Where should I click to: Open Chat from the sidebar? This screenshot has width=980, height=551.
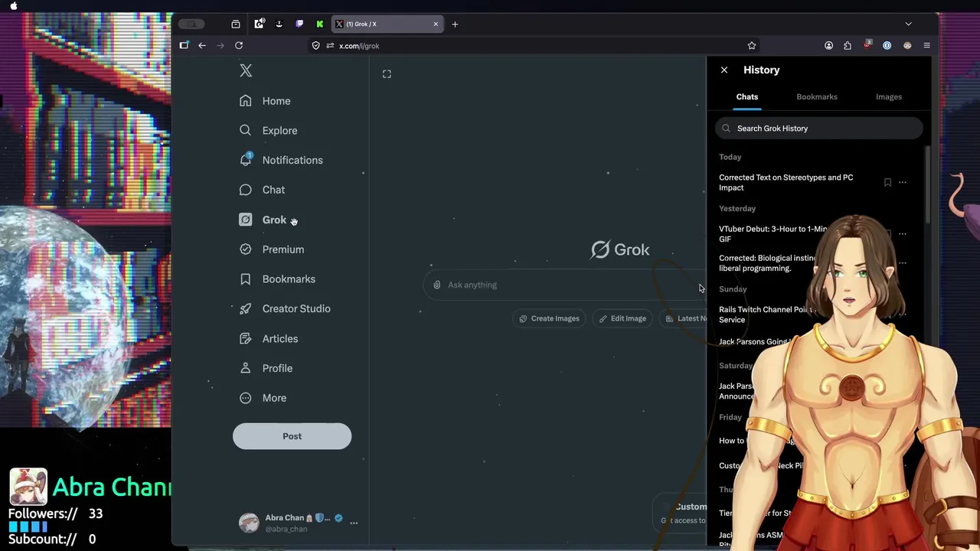click(x=273, y=190)
